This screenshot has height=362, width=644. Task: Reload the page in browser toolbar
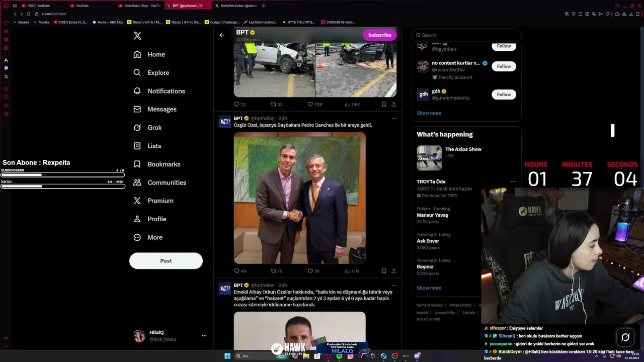coord(28,14)
